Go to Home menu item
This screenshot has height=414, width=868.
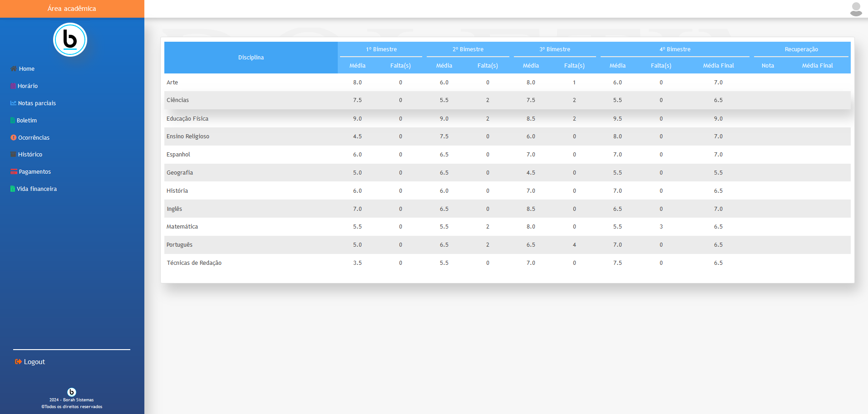coord(23,68)
